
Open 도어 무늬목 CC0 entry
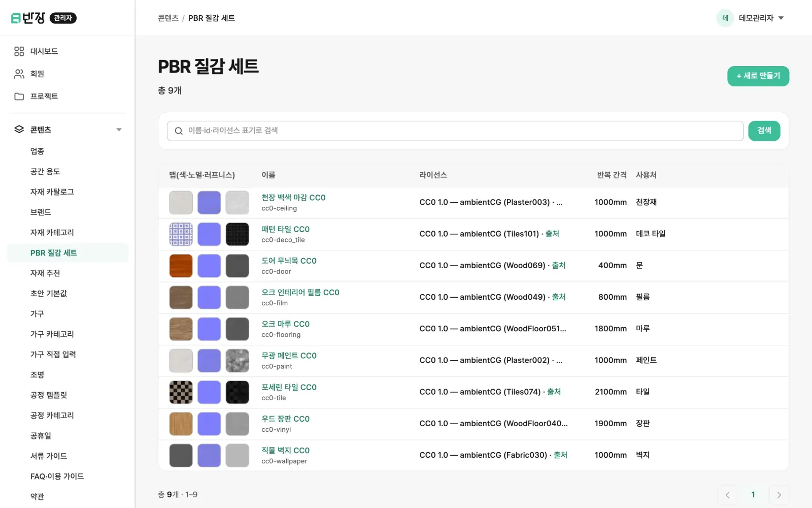tap(289, 261)
